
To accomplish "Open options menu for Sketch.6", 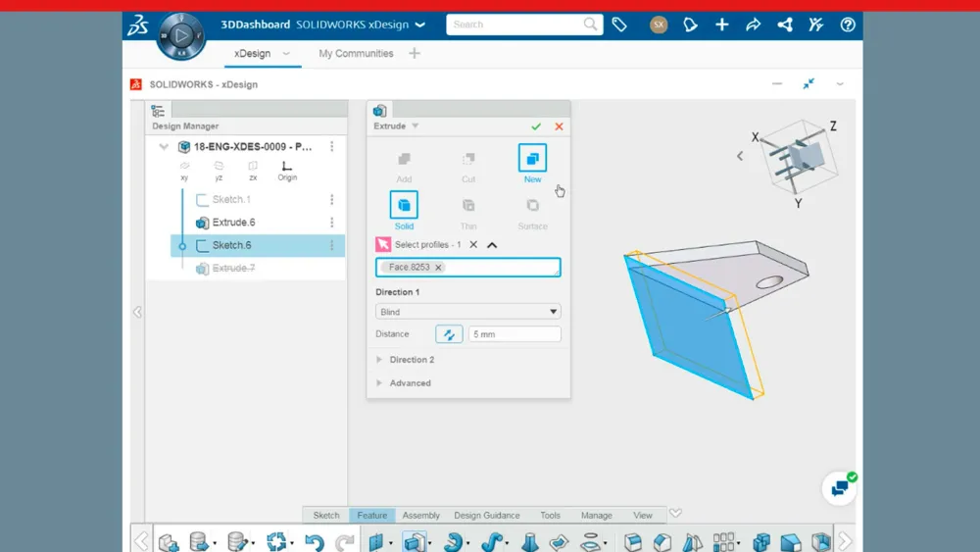I will coord(332,245).
